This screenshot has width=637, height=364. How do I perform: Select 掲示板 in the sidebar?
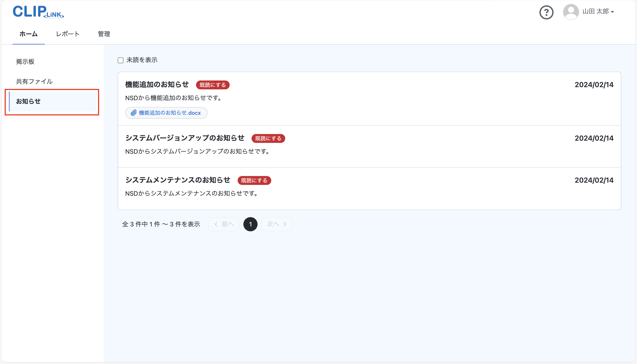[25, 61]
